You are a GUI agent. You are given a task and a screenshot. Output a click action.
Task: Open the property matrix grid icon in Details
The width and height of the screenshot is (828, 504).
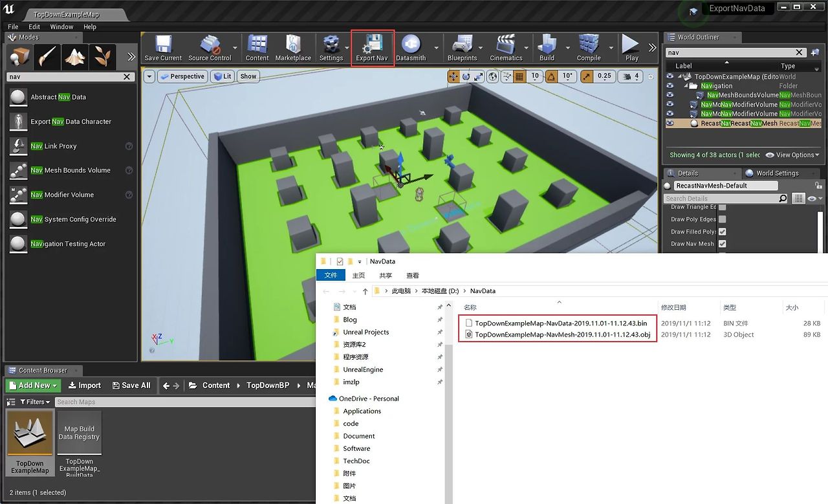pyautogui.click(x=799, y=199)
